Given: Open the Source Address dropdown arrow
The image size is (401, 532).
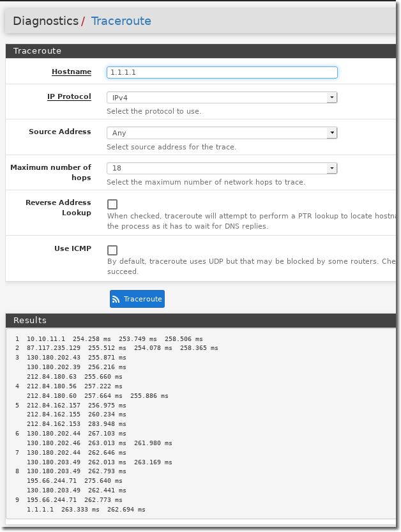Looking at the screenshot, I should pyautogui.click(x=332, y=132).
